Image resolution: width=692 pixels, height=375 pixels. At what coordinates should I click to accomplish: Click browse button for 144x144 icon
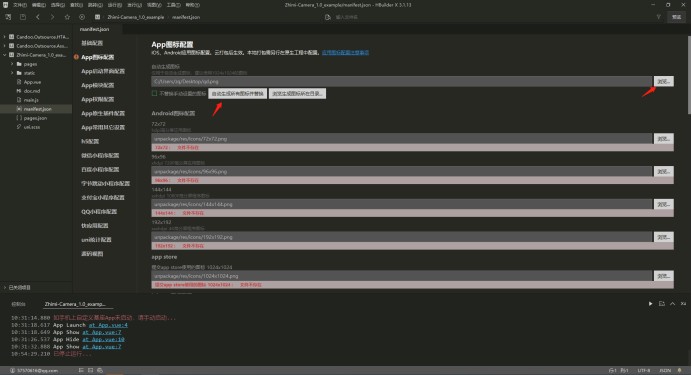[663, 204]
